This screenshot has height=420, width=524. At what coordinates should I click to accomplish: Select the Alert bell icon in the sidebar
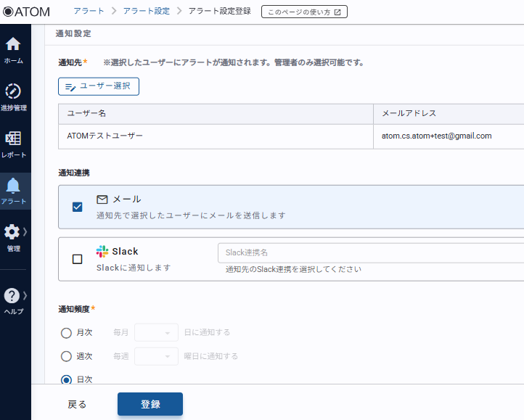click(13, 186)
